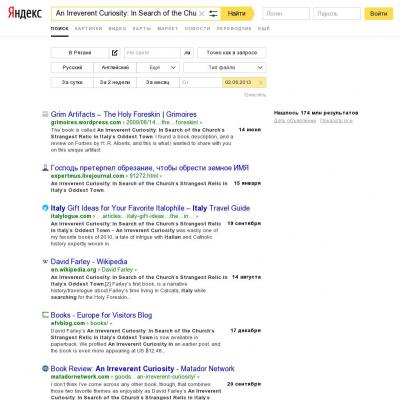This screenshot has width=400, height=400.
Task: Open matadornetwork.com green URL
Action: point(80,377)
